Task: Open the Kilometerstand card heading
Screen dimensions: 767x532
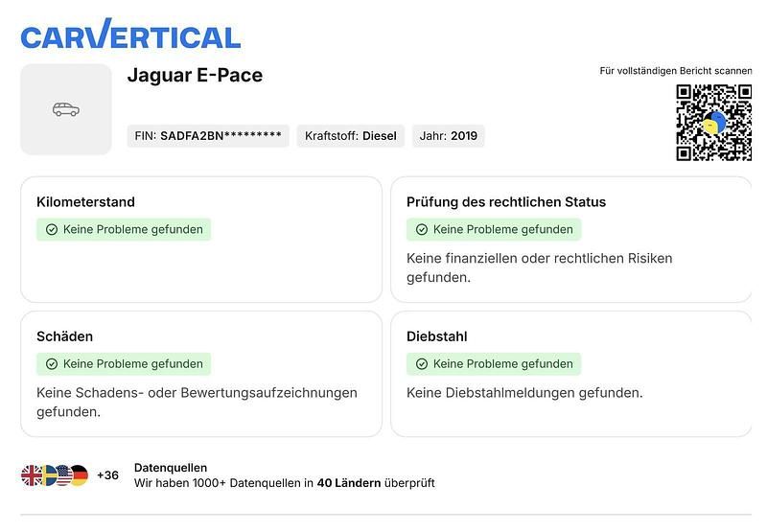Action: (x=85, y=202)
